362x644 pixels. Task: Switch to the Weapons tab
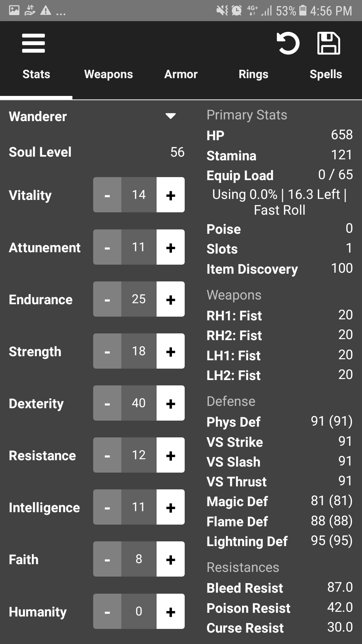coord(109,74)
